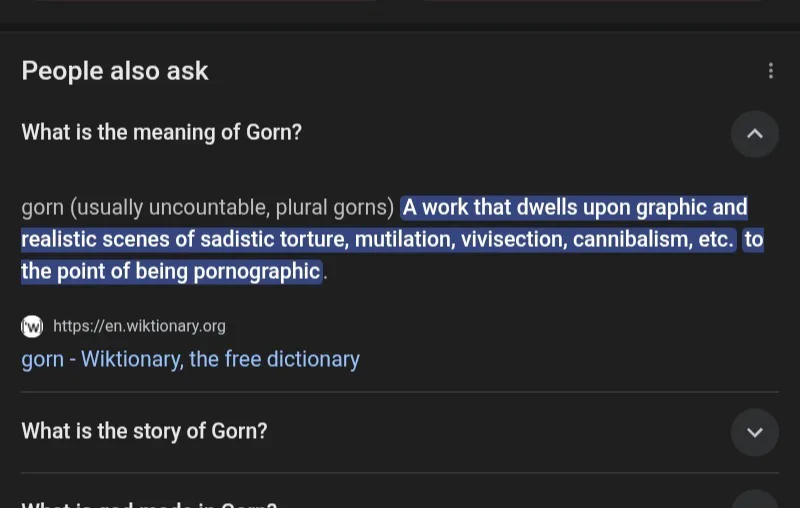
Task: Expand the partially visible 'god mode in Gorn' question
Action: [755, 500]
